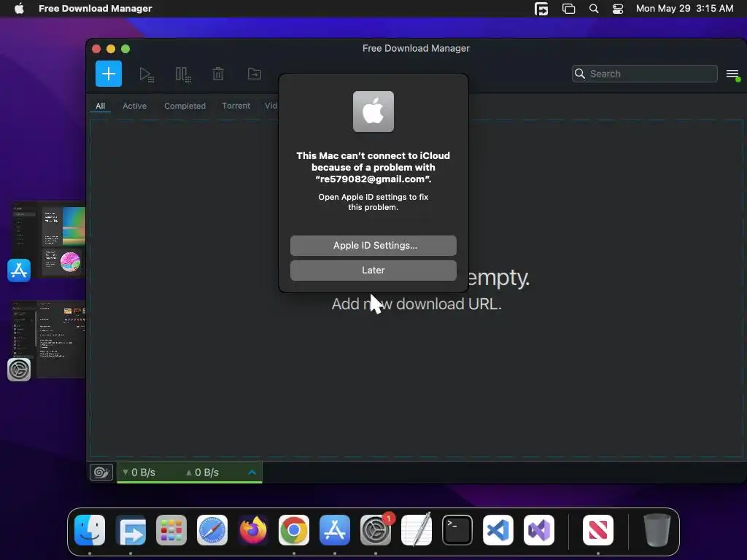The width and height of the screenshot is (747, 560).
Task: Open App Store from the Dock
Action: click(335, 530)
